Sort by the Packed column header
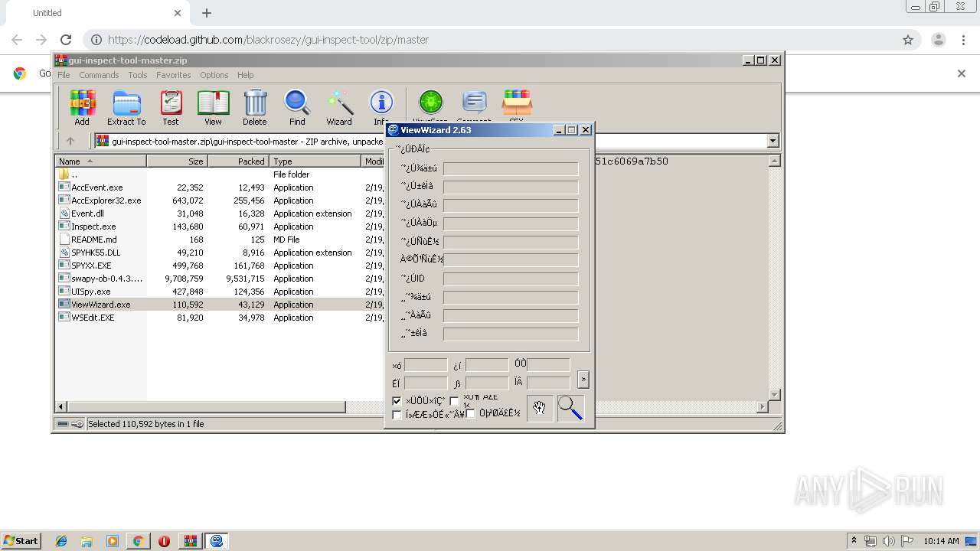 tap(238, 161)
